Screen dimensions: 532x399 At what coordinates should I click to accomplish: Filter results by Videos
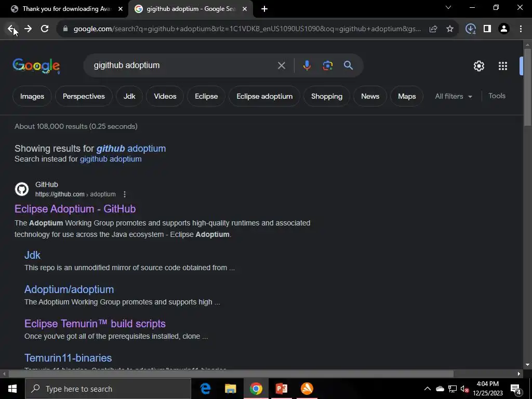(x=165, y=96)
